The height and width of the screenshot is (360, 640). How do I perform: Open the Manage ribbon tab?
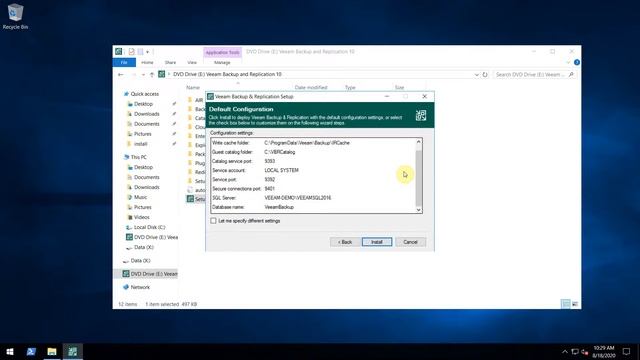[222, 62]
